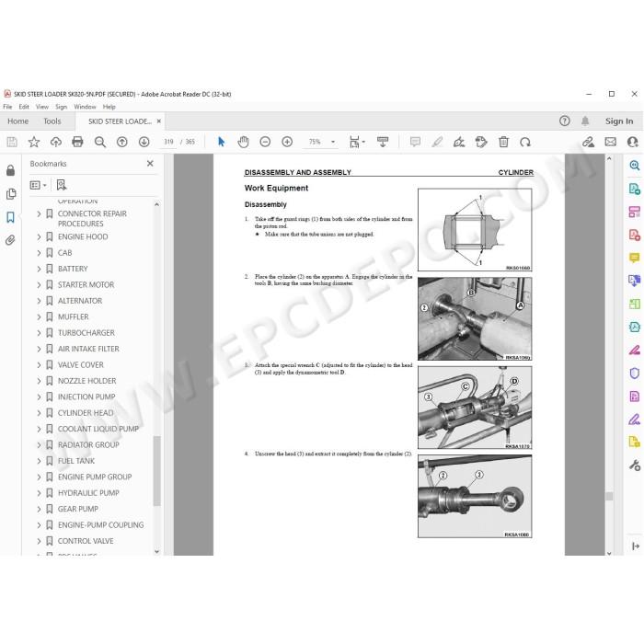This screenshot has height=644, width=644.
Task: Open the Sign menu
Action: pos(62,107)
